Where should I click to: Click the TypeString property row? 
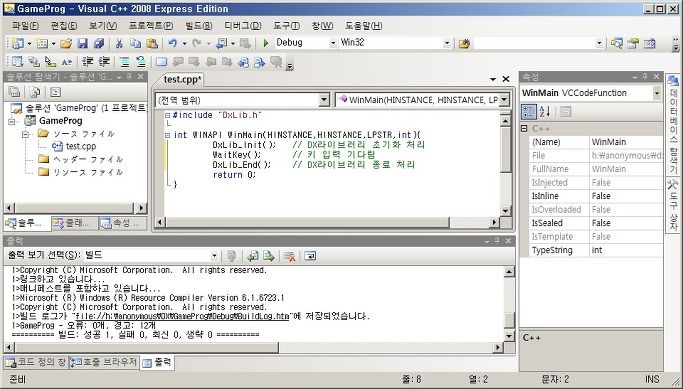point(595,250)
